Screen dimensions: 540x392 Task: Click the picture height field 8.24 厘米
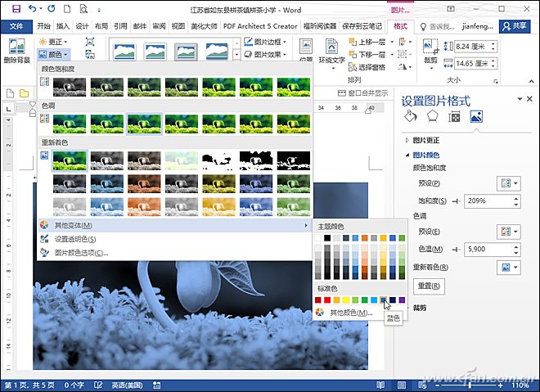click(x=474, y=47)
